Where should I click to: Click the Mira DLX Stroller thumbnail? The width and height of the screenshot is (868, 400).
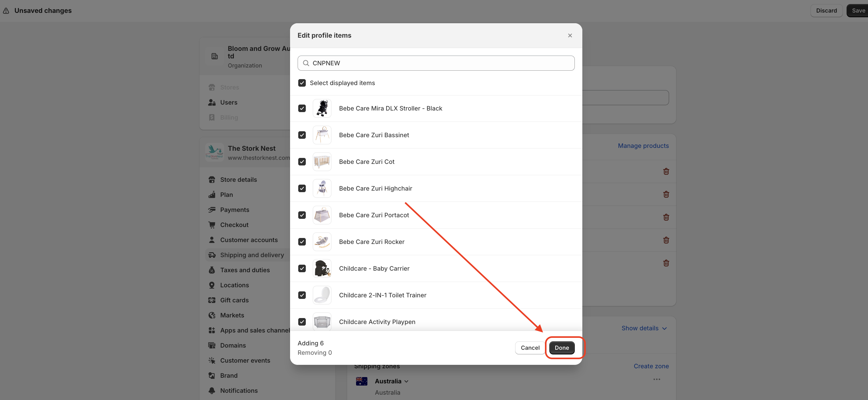point(322,108)
